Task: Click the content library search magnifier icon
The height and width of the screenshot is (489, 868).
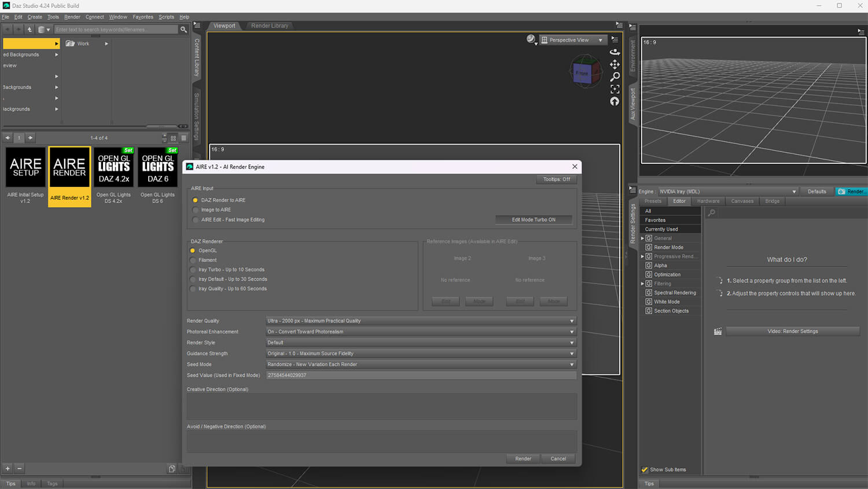Action: pyautogui.click(x=183, y=29)
